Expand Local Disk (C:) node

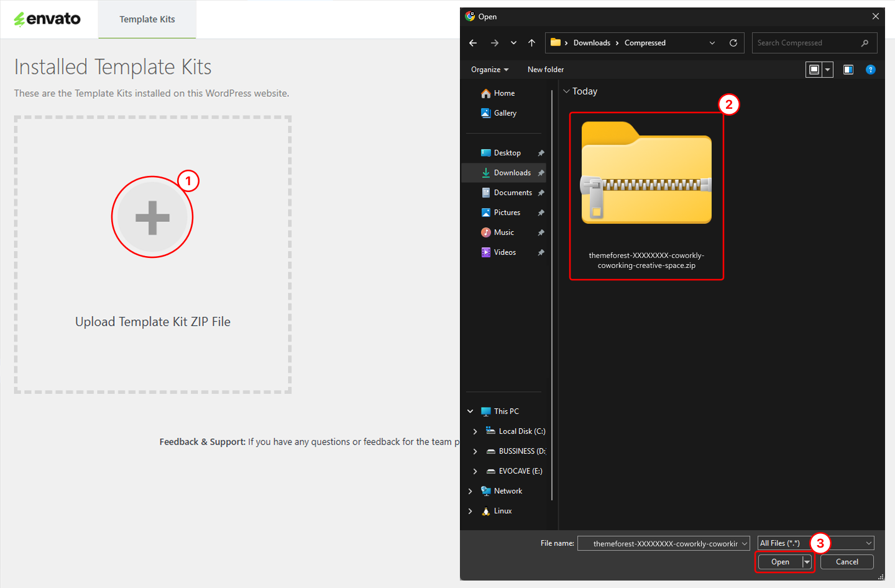click(x=475, y=431)
